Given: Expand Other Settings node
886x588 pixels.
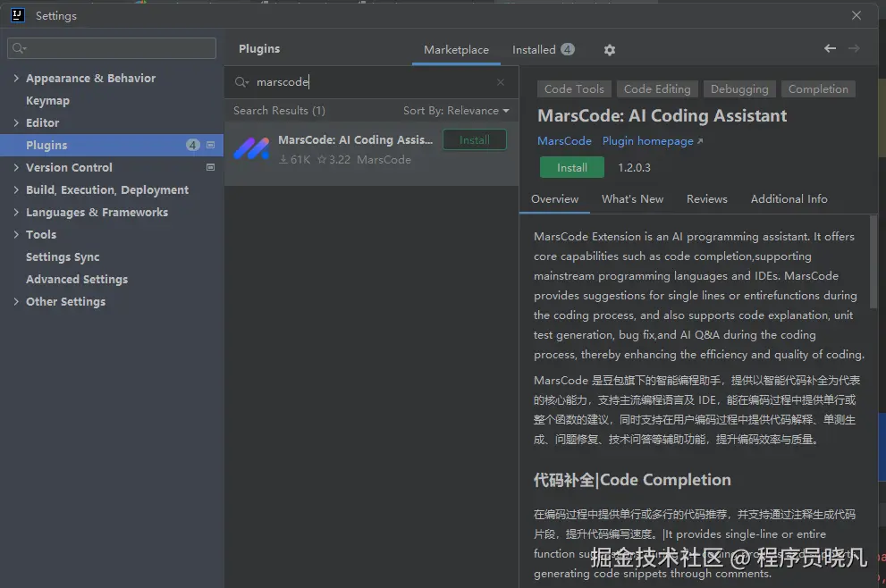Looking at the screenshot, I should click(x=16, y=302).
